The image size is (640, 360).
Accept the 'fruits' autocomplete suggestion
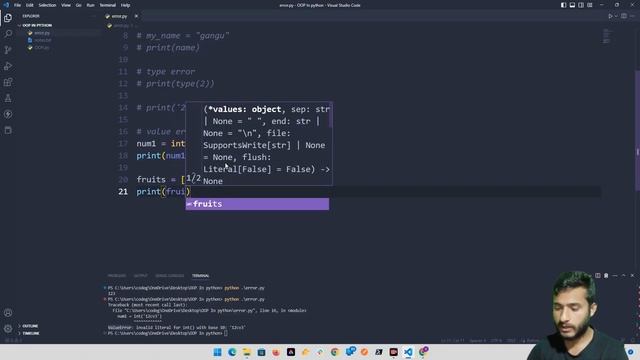257,204
